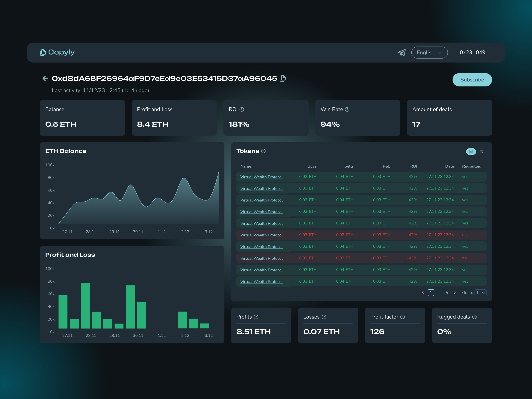The image size is (532, 399).
Task: Open the Tokens panel help icon
Action: [263, 151]
